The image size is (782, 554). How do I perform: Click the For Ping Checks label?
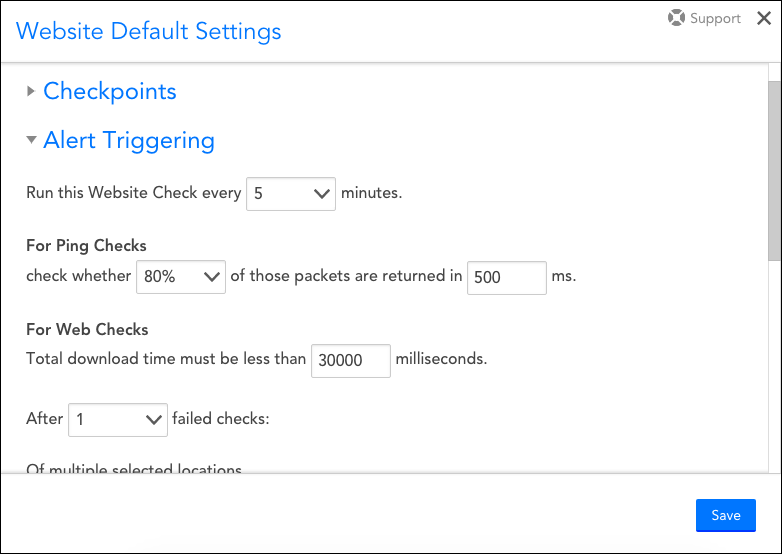pos(86,246)
